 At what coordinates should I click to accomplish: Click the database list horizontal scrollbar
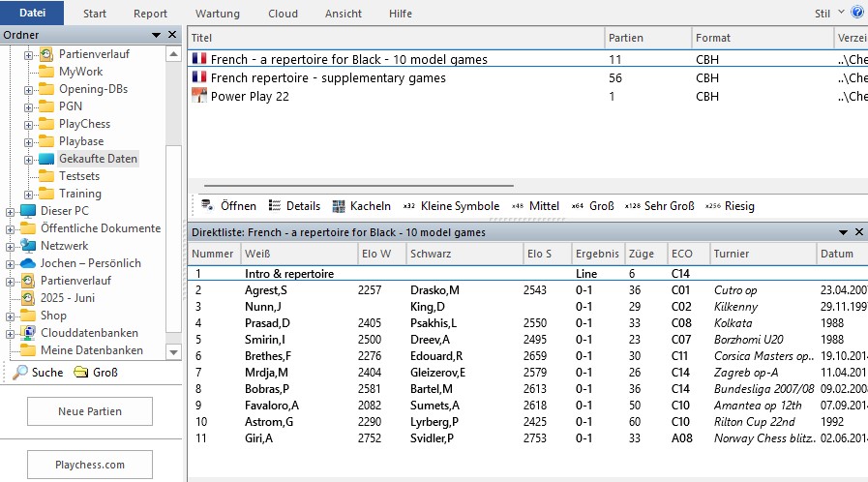coord(358,184)
